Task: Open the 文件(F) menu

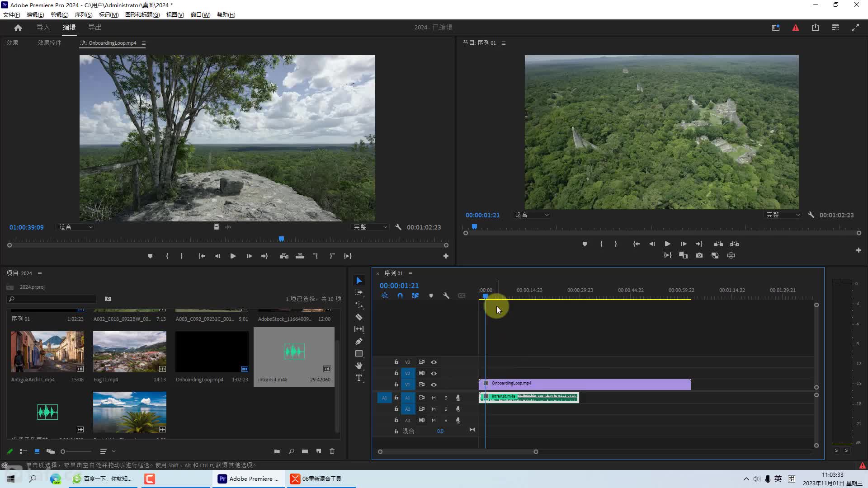Action: (12, 15)
